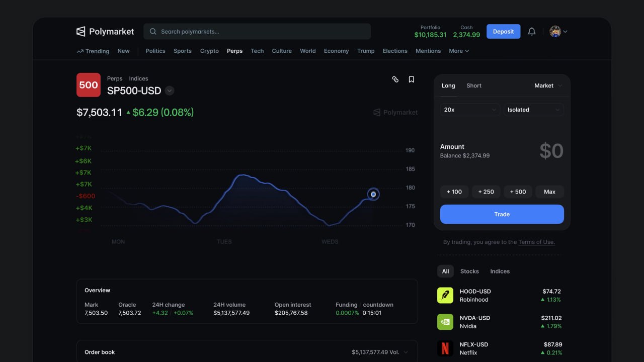Open the 20x leverage dropdown

click(x=470, y=110)
